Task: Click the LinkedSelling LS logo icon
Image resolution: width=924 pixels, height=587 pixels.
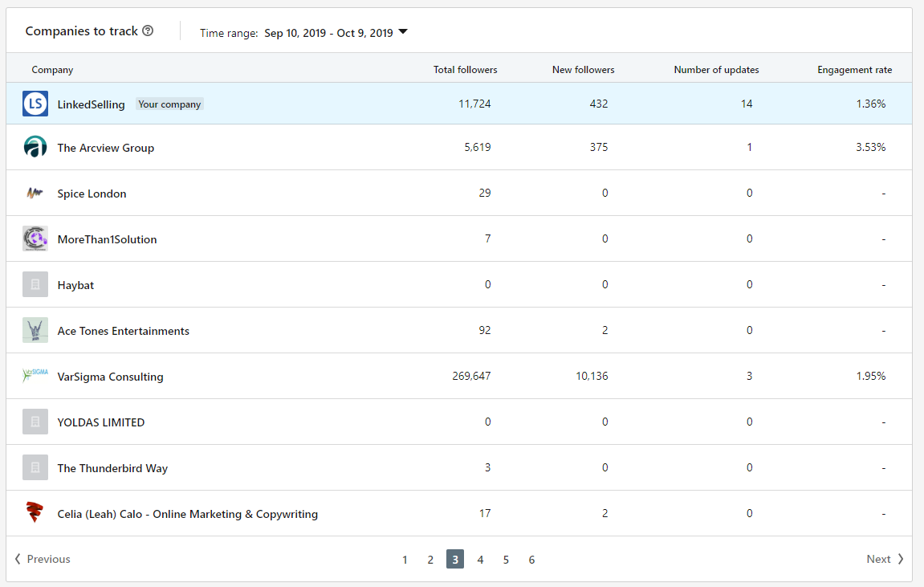Action: (x=35, y=104)
